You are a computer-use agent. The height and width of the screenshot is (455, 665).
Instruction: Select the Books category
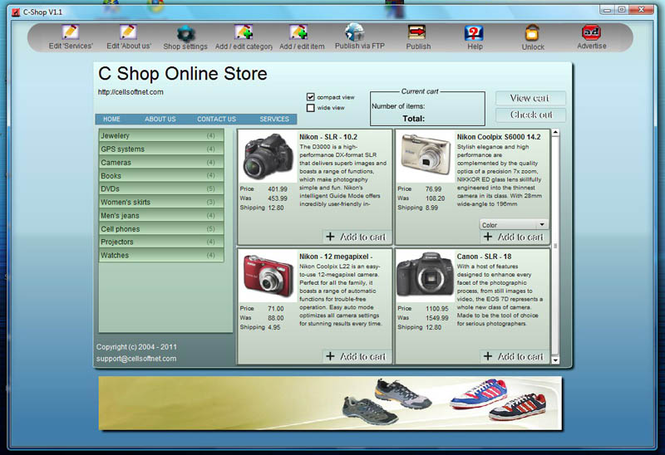tap(161, 176)
